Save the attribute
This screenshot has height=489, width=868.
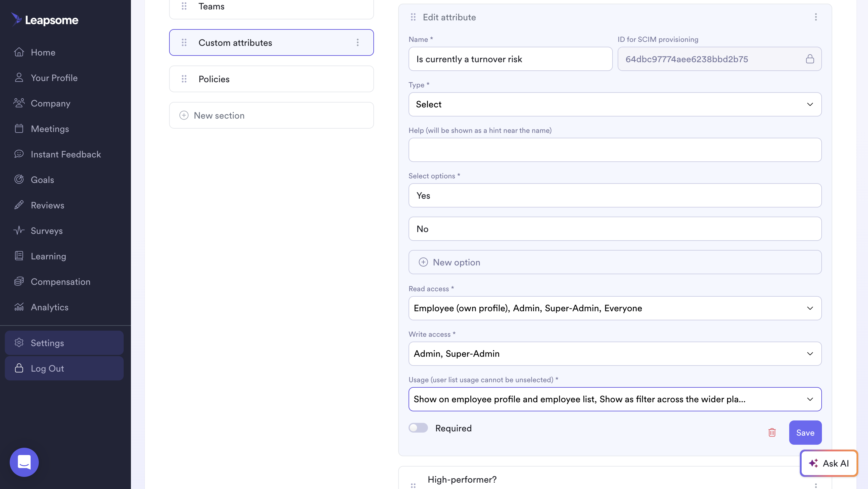pyautogui.click(x=805, y=433)
